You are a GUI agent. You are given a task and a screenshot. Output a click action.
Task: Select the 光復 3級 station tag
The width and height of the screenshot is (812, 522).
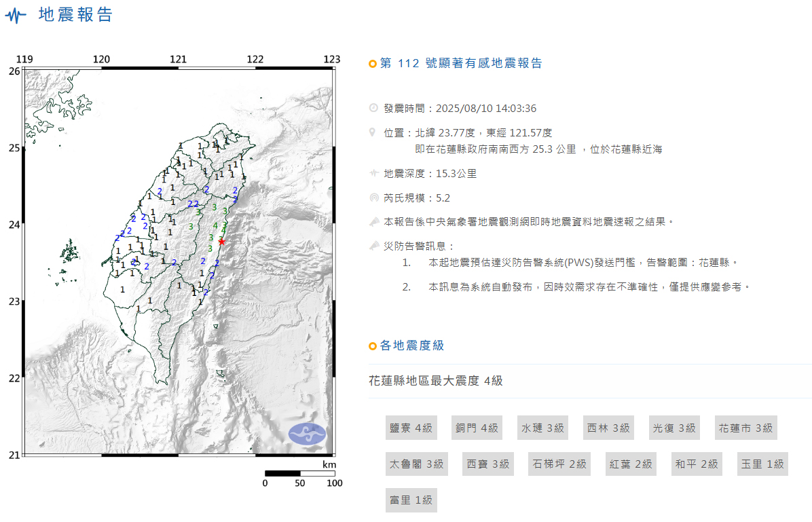pos(674,428)
